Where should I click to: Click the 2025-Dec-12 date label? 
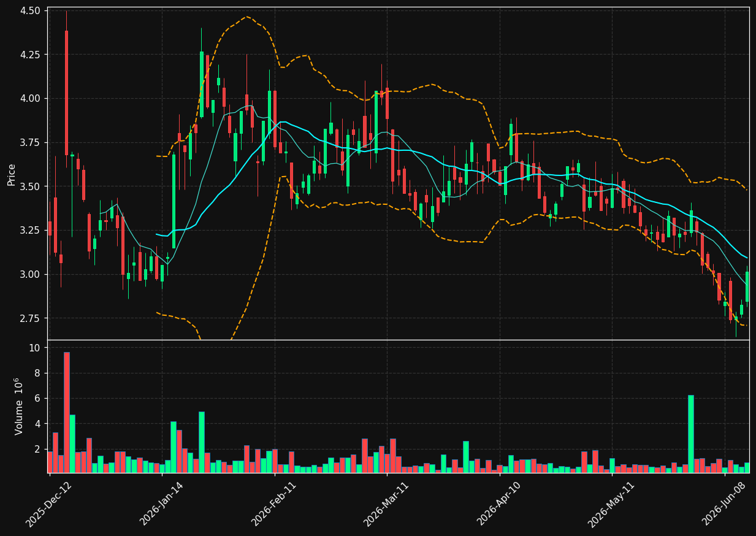coord(48,504)
